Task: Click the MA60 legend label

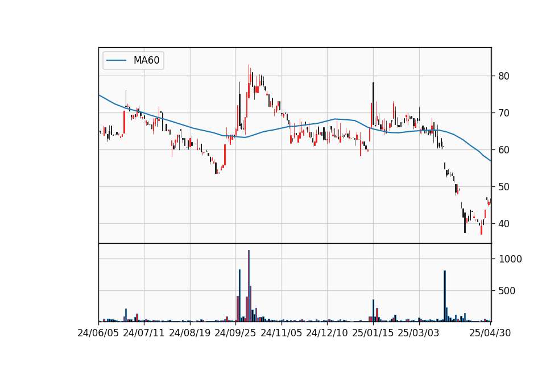Action: [x=146, y=60]
